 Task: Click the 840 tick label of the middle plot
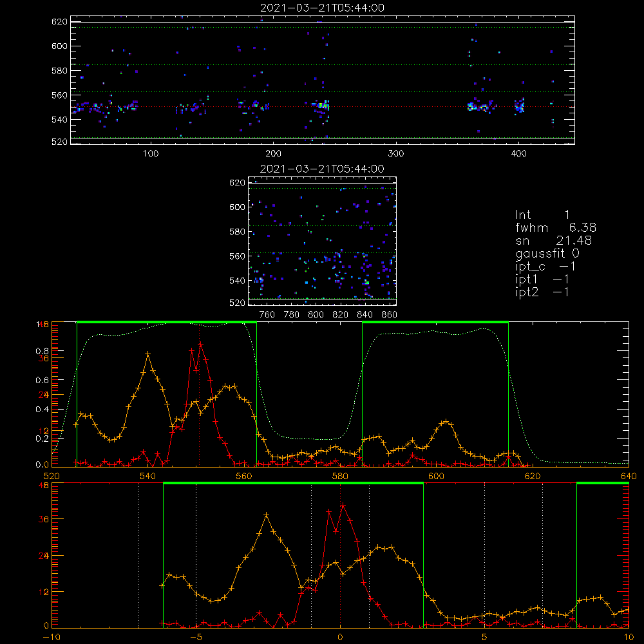click(x=365, y=314)
